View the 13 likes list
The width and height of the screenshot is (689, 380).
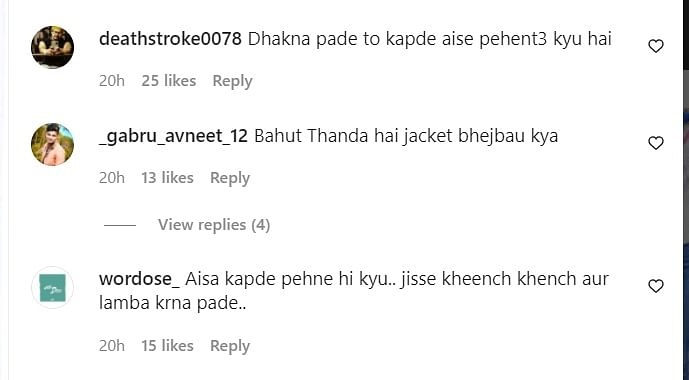tap(167, 178)
